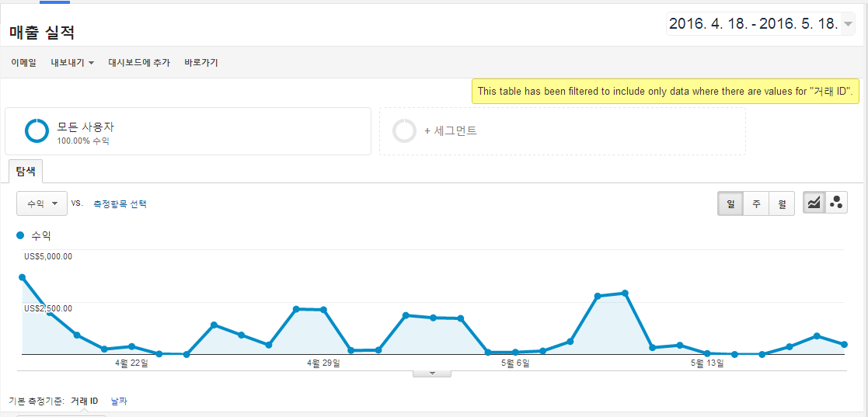
Task: Click the blue 수익 legend dot
Action: pyautogui.click(x=20, y=235)
